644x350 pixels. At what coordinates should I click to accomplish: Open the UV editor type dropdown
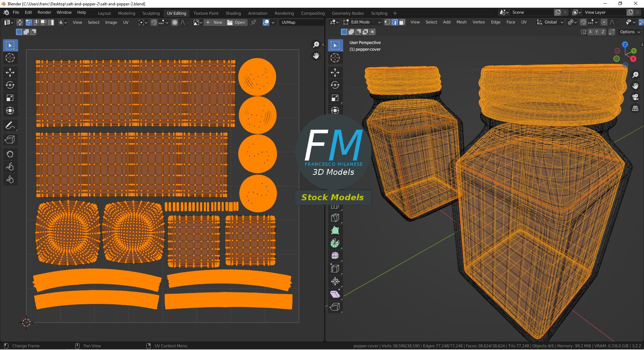[9, 23]
